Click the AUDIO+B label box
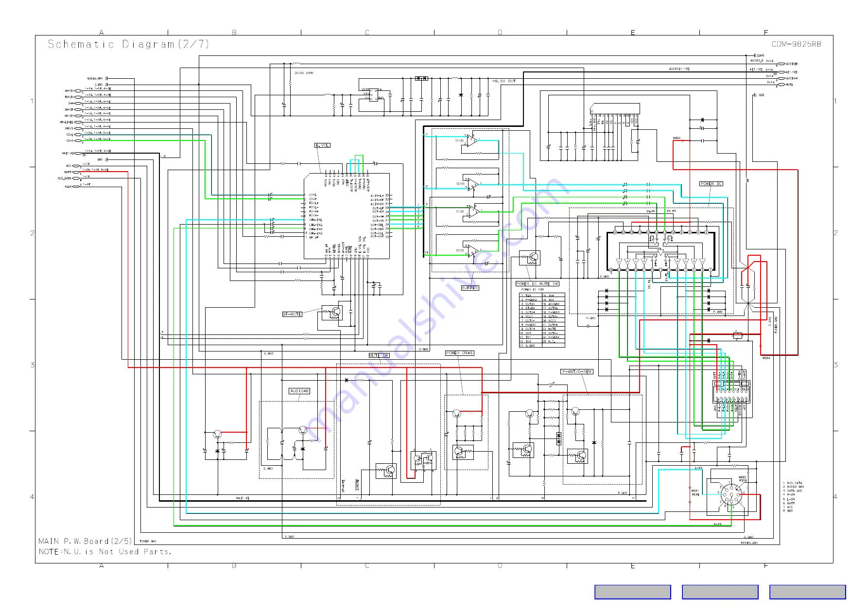 click(x=299, y=391)
